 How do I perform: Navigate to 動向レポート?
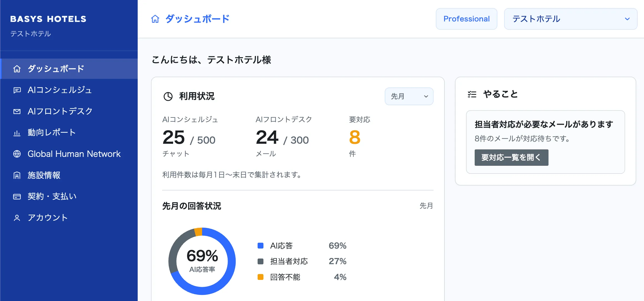(x=69, y=132)
